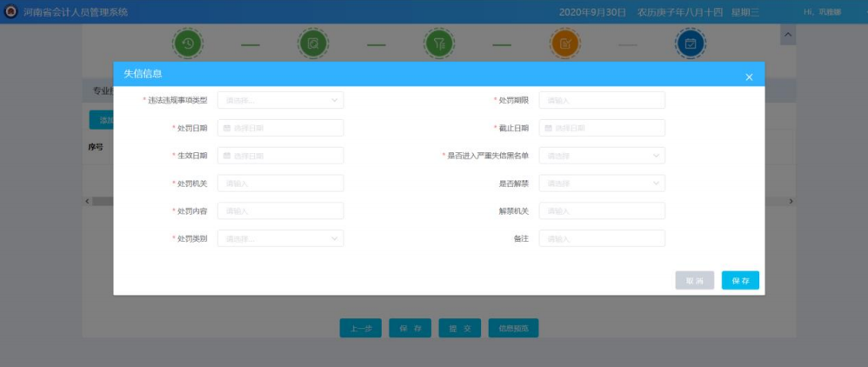Expand the 是否解禁 dropdown
The height and width of the screenshot is (367, 868).
602,183
